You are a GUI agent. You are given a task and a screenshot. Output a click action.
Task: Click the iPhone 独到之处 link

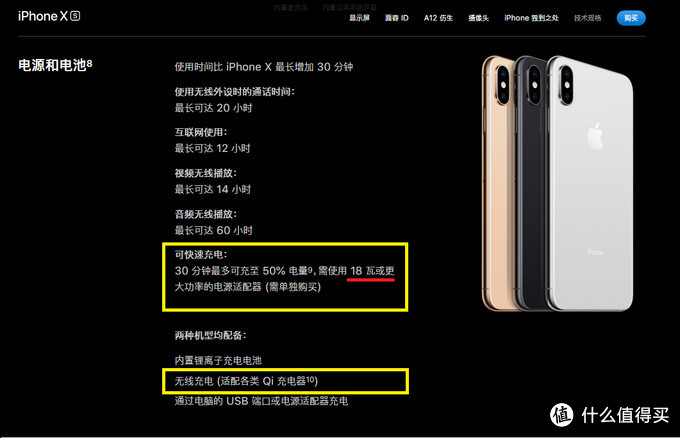click(x=531, y=18)
